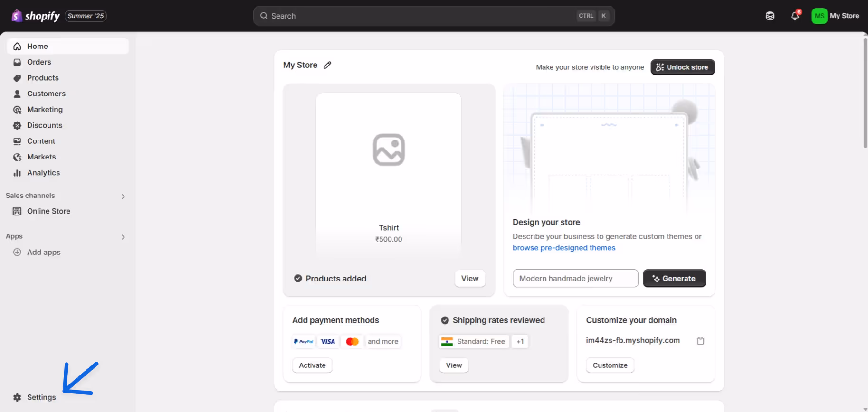The image size is (868, 412).
Task: Click the Tshirt image placeholder icon
Action: click(x=389, y=150)
